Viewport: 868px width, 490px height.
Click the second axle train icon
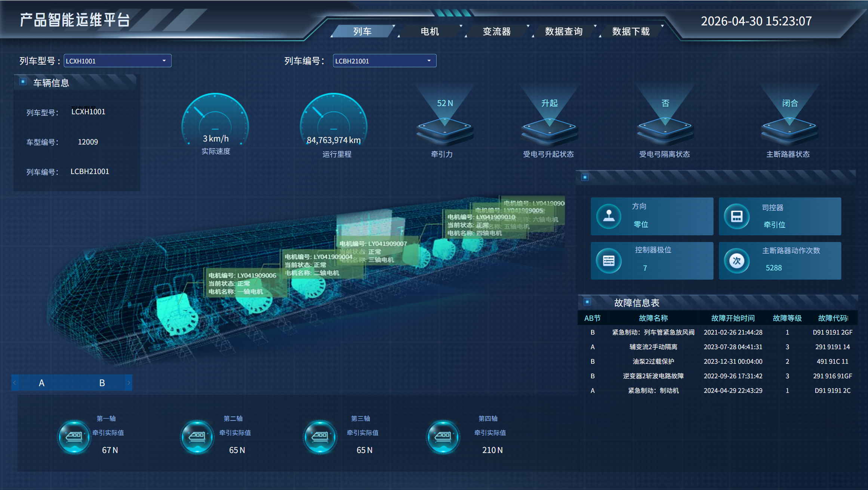point(197,437)
